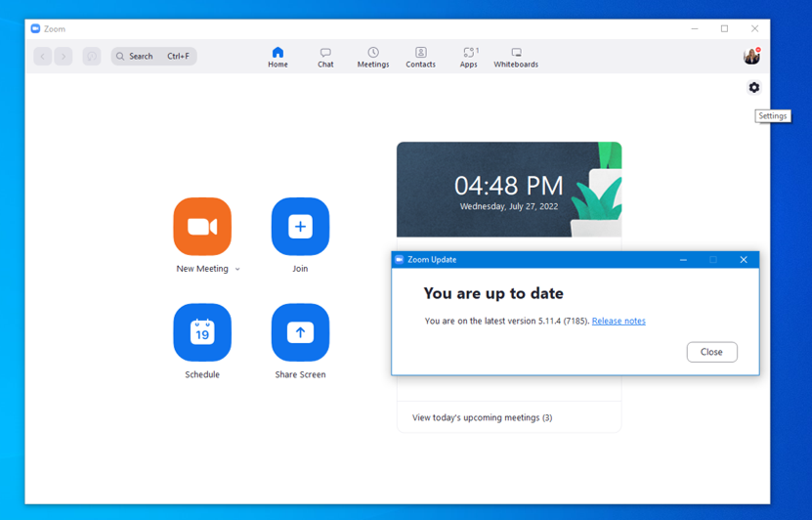812x520 pixels.
Task: Open the profile avatar menu
Action: [x=752, y=56]
